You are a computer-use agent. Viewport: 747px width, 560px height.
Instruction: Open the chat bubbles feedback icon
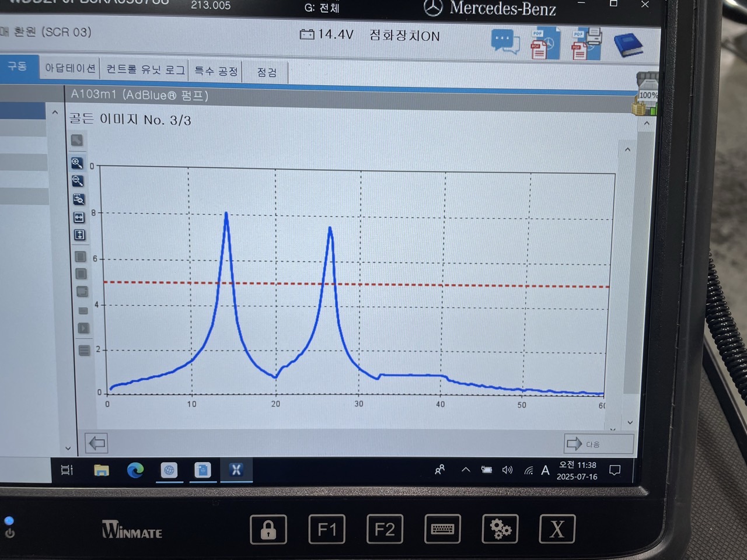505,43
